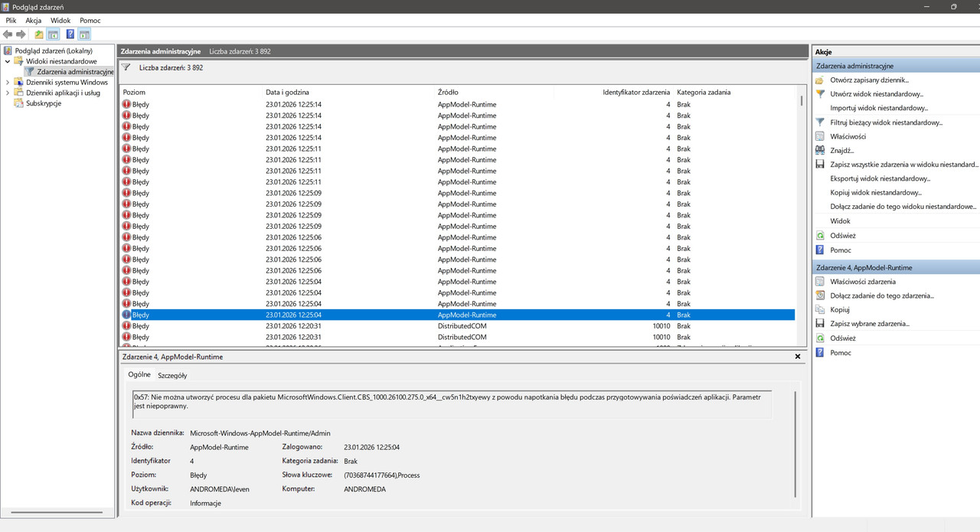Image resolution: width=980 pixels, height=532 pixels.
Task: Select Podgląd zdarzeń (Lokalny) root node
Action: [x=54, y=51]
